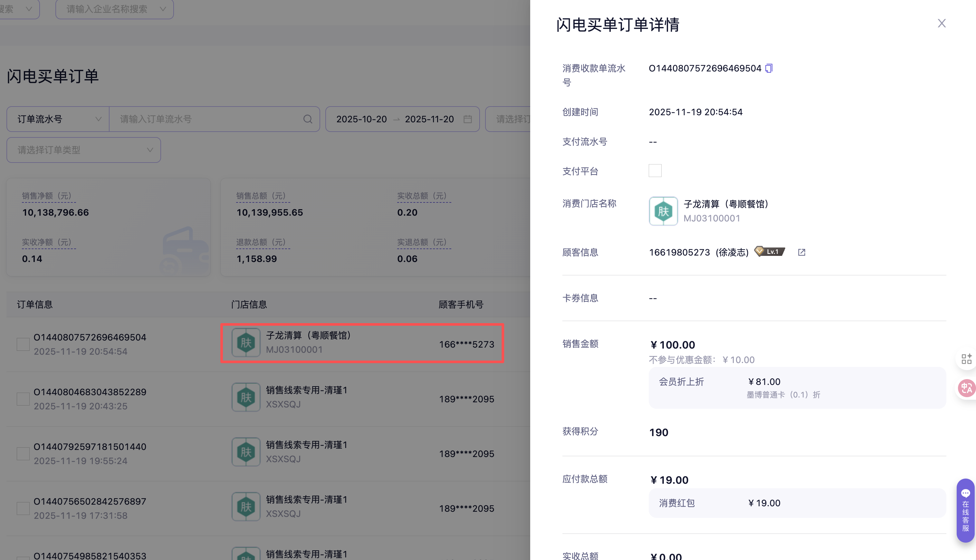Open customer profile external link icon
976x560 pixels.
click(802, 252)
